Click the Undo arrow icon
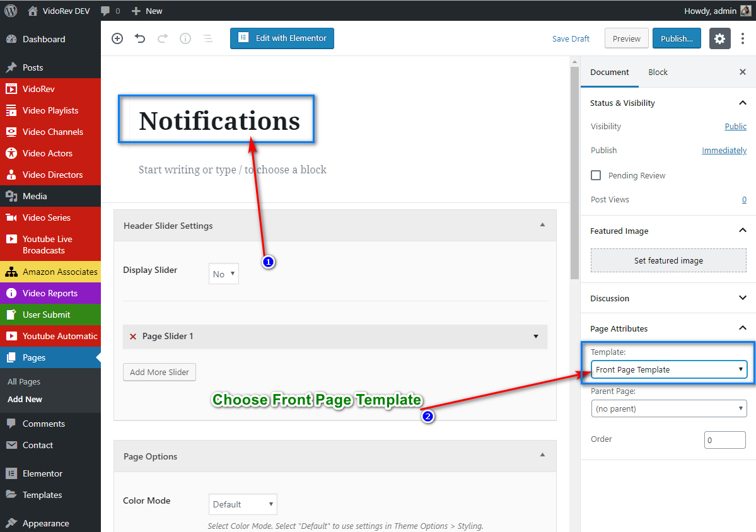This screenshot has width=756, height=532. click(140, 38)
